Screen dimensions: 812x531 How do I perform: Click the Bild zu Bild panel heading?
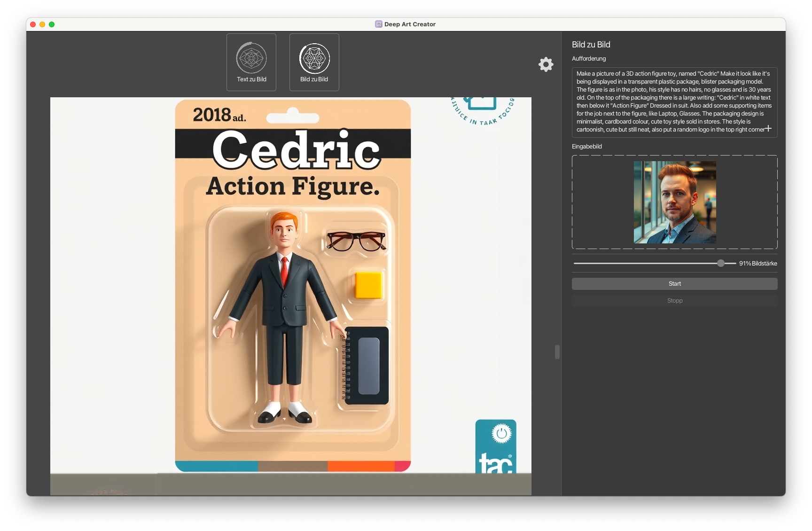[591, 45]
